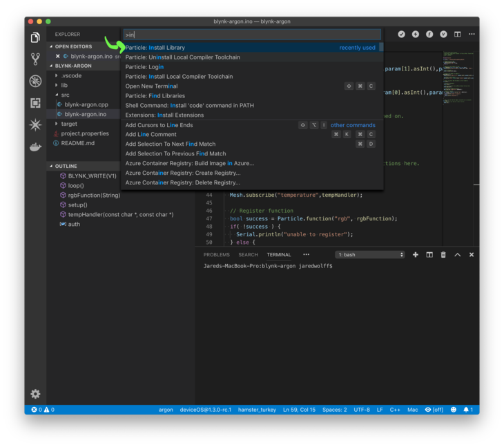Select Particle: Login command

pyautogui.click(x=251, y=67)
